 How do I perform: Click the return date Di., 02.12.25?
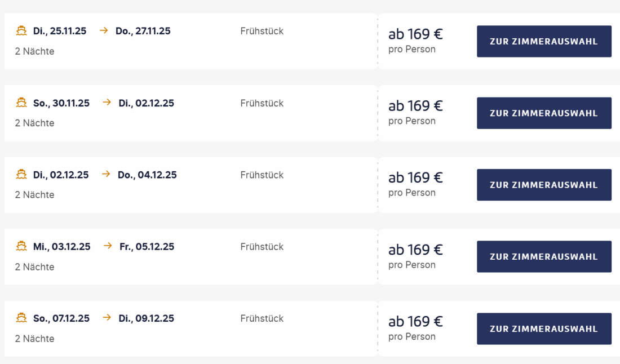pos(146,103)
